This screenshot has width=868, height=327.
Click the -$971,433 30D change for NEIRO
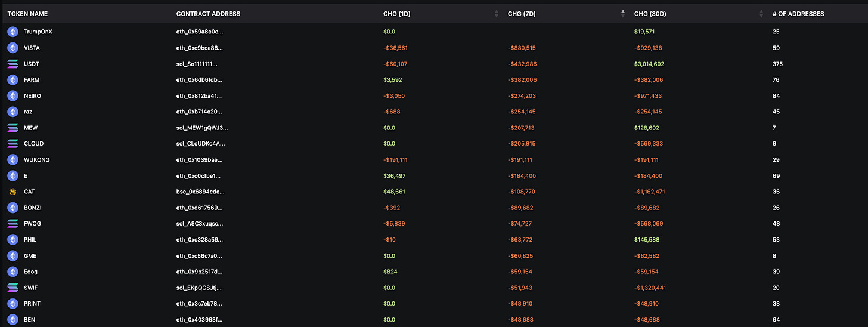649,96
